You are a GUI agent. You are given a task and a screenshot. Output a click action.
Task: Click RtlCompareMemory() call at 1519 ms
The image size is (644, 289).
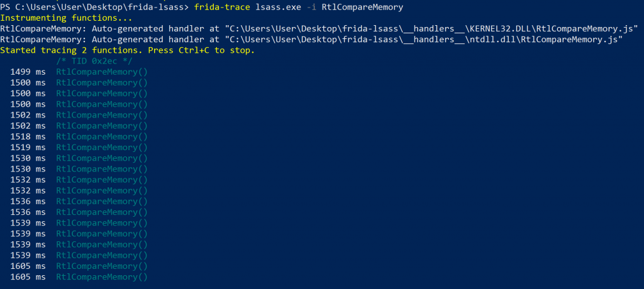(x=102, y=147)
